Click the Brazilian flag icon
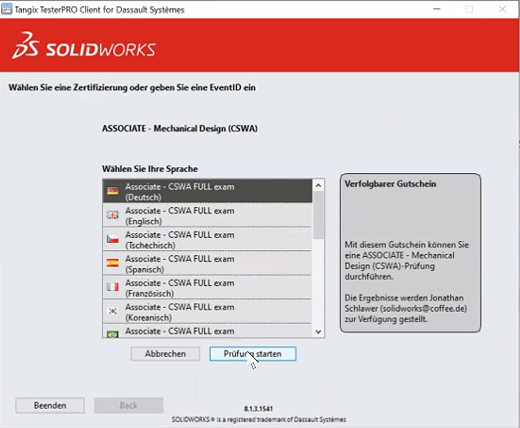The width and height of the screenshot is (520, 428). point(113,334)
